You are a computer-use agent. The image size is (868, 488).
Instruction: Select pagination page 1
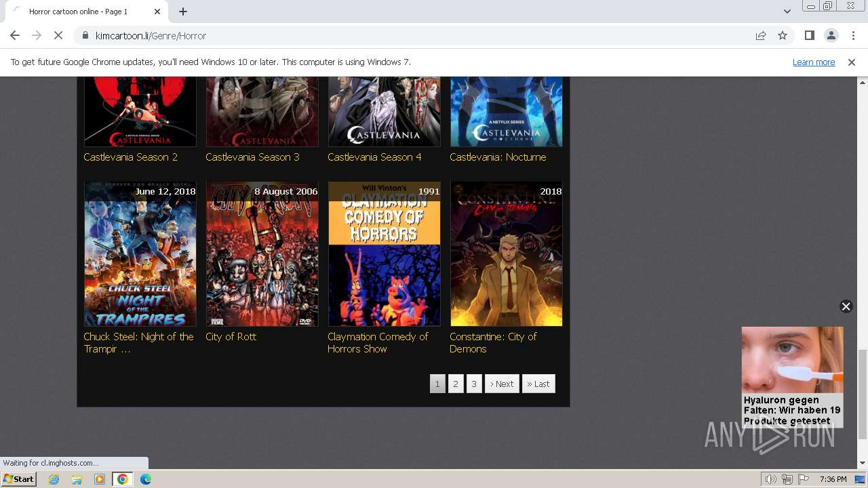(437, 384)
